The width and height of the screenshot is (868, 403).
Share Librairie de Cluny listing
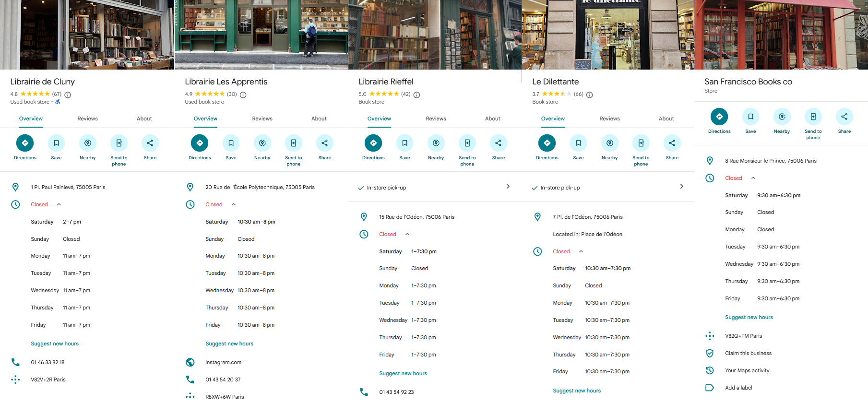point(150,143)
